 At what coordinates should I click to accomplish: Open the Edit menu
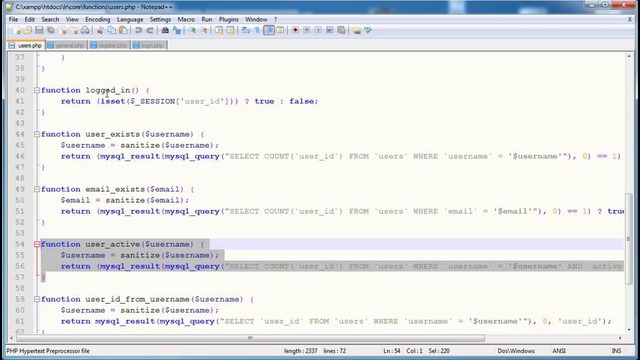tap(29, 19)
